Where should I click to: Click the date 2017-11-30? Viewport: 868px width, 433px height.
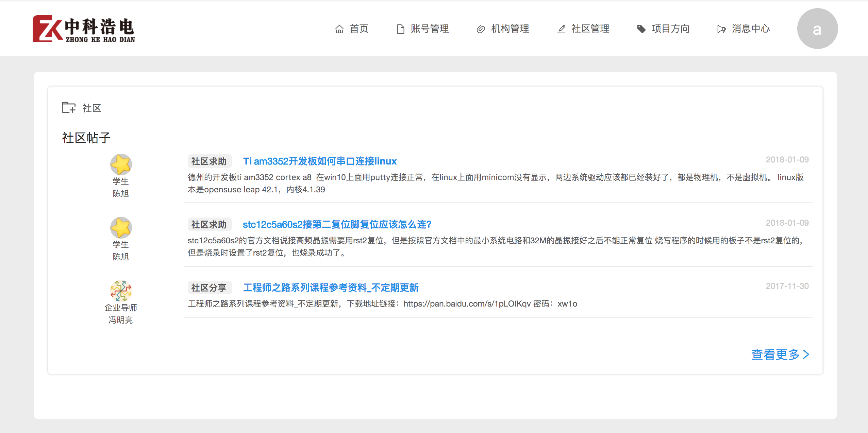pyautogui.click(x=787, y=286)
